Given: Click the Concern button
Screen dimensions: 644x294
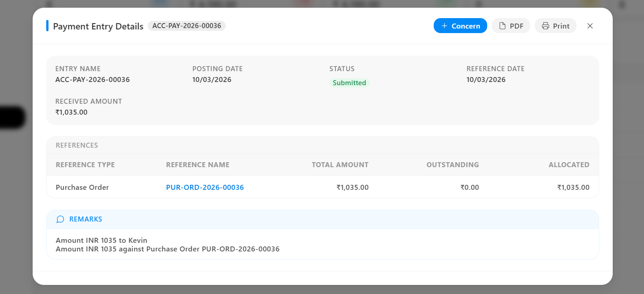Looking at the screenshot, I should [460, 26].
